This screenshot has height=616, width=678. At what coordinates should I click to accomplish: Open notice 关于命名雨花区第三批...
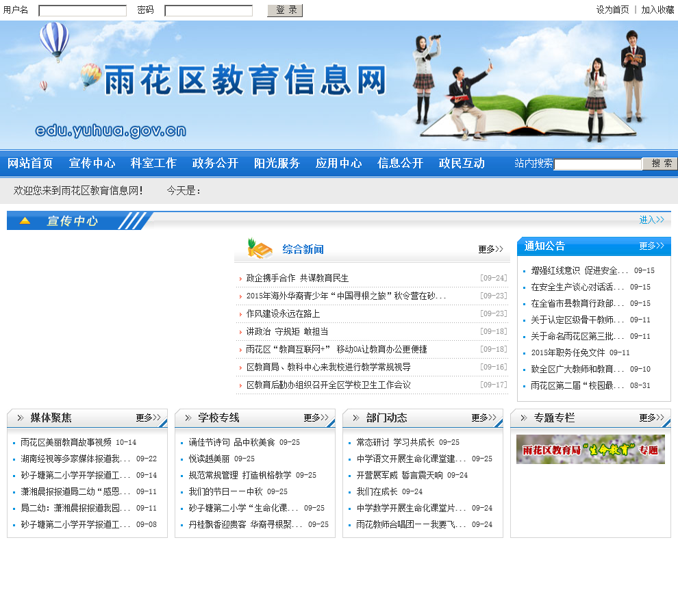click(x=577, y=336)
